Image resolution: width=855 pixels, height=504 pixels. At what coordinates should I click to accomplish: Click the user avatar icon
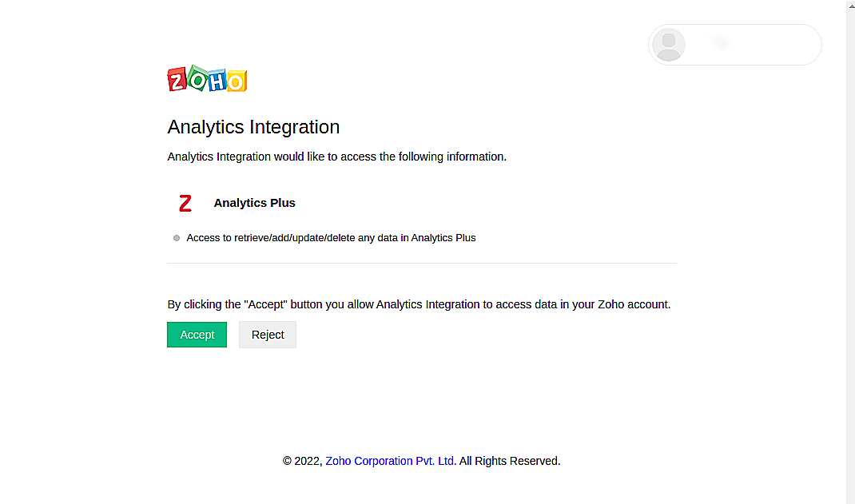click(669, 45)
